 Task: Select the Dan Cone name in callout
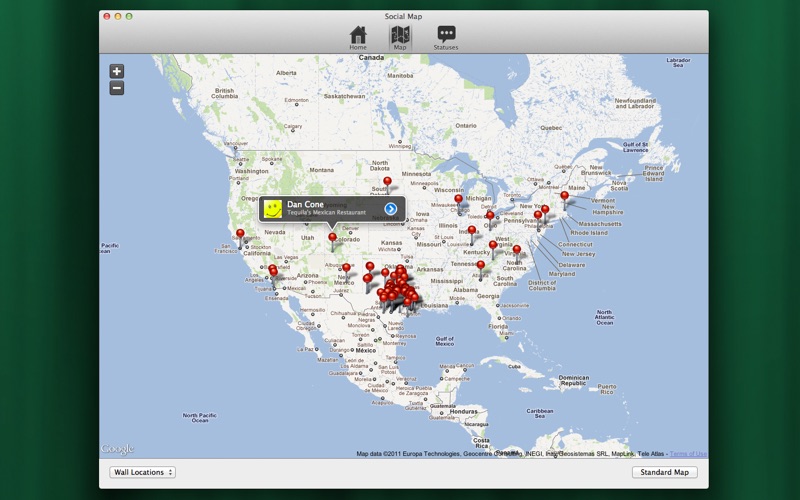305,204
